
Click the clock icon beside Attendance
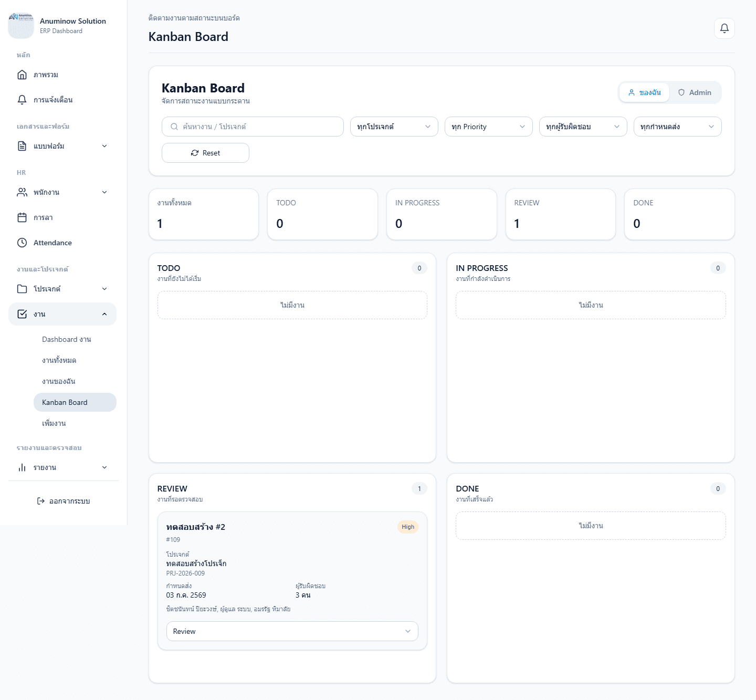coord(22,243)
